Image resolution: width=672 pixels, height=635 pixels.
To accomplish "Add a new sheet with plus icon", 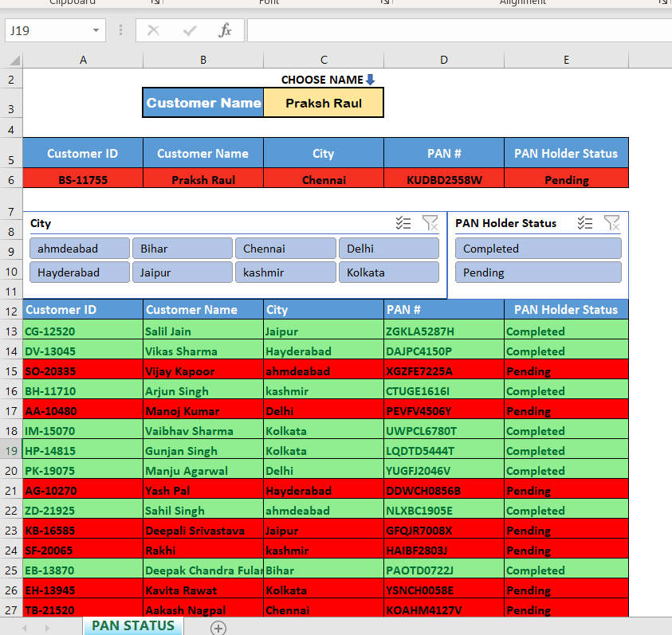I will [x=218, y=628].
